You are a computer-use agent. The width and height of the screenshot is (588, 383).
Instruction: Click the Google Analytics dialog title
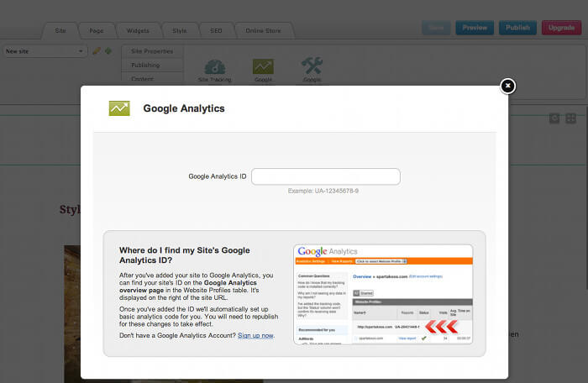pyautogui.click(x=184, y=108)
